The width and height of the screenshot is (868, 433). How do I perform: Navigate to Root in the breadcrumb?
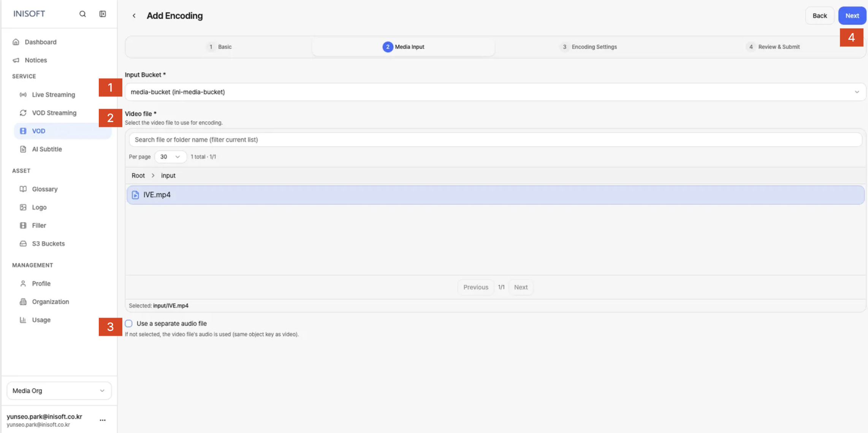click(138, 176)
